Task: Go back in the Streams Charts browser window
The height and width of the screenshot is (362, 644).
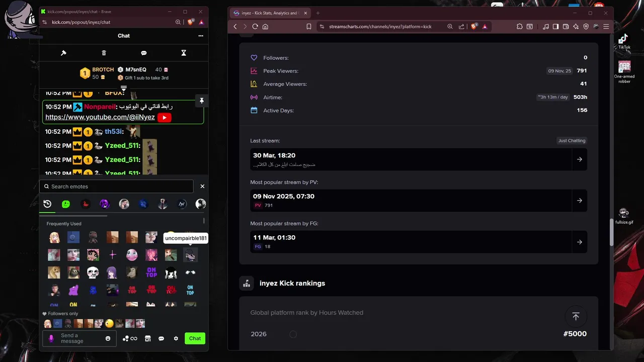Action: click(x=235, y=27)
